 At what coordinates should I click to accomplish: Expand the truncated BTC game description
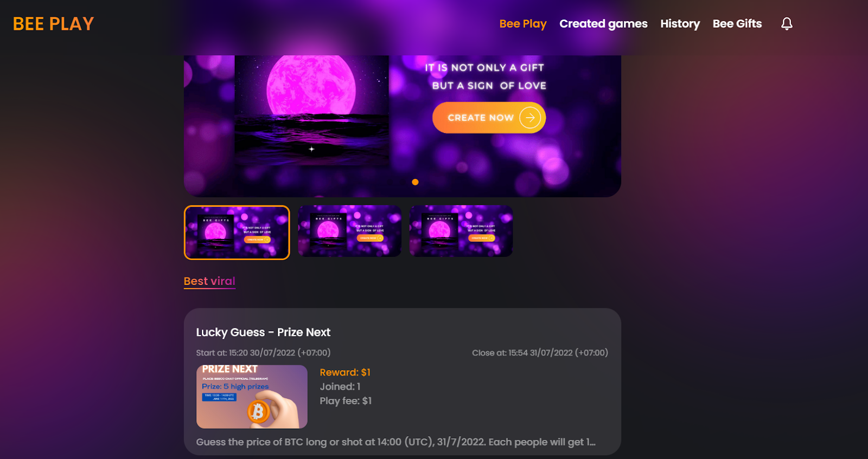point(395,442)
